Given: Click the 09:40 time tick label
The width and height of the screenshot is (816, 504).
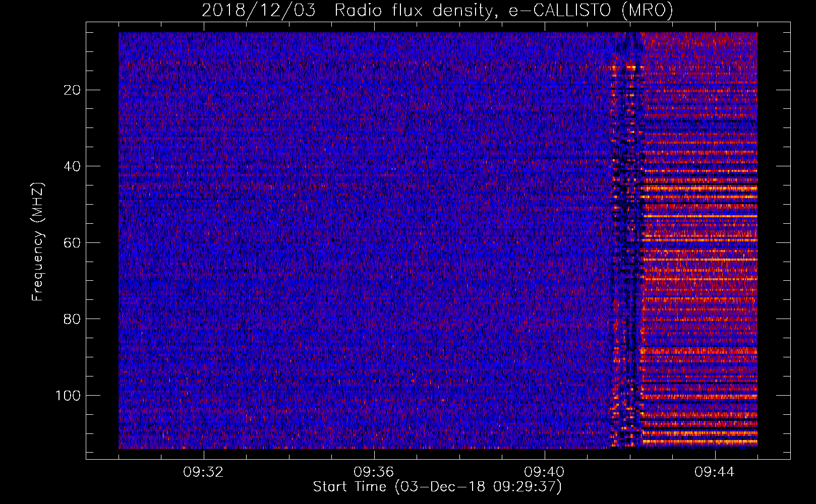Looking at the screenshot, I should [x=544, y=472].
